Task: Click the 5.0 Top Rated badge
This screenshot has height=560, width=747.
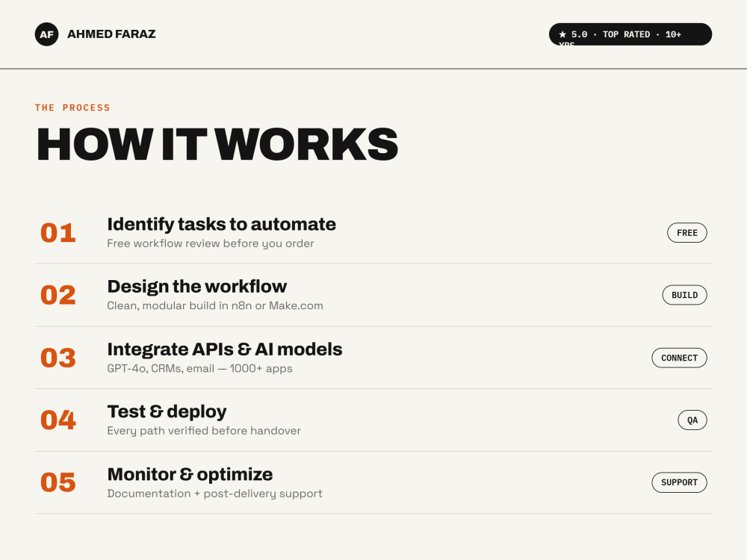Action: (x=630, y=34)
